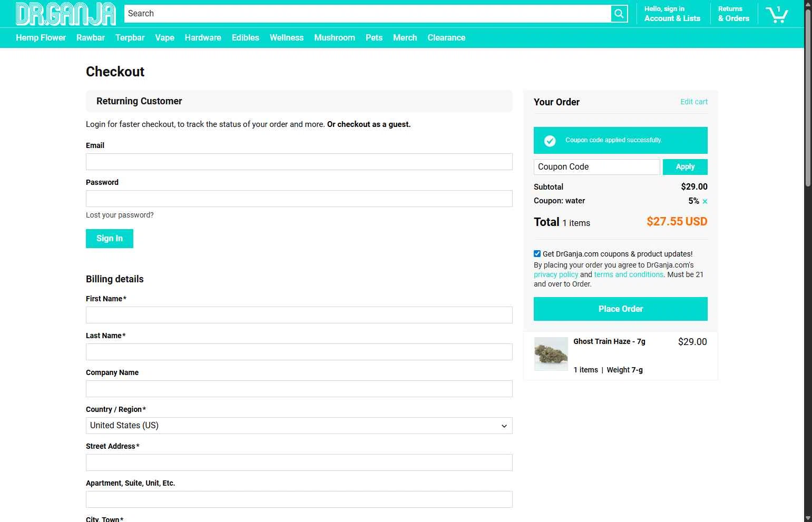This screenshot has height=522, width=812.
Task: Open the Country / Region dropdown
Action: (299, 426)
